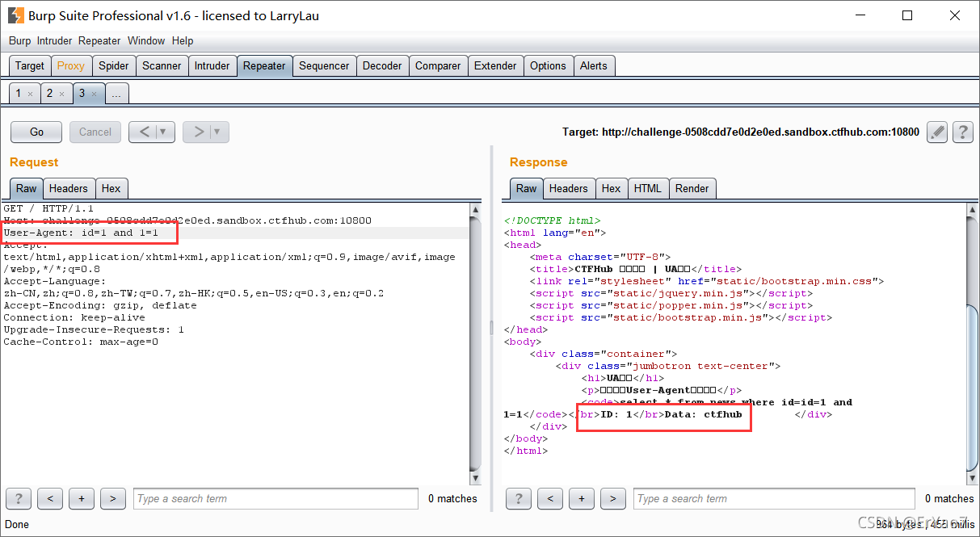Select Repeater sub-tab 2

tap(49, 94)
